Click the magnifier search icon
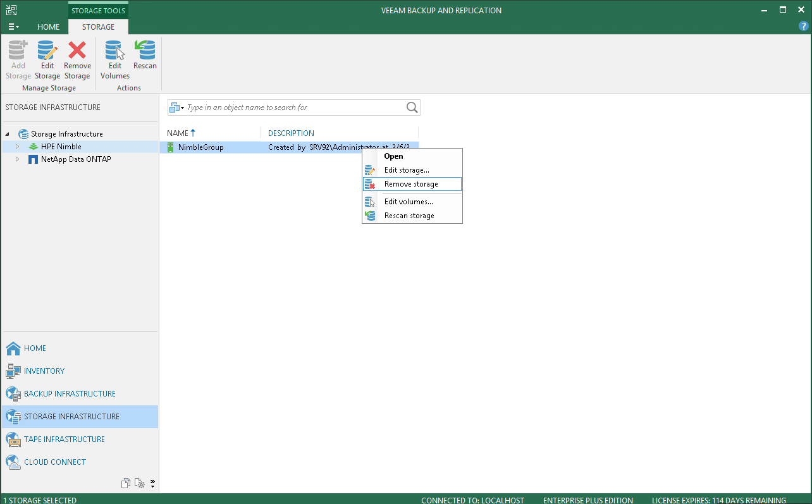Screen dimensions: 812x504 pos(412,108)
